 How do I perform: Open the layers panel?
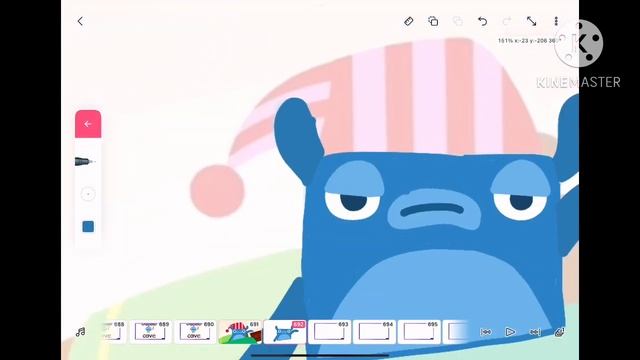560,332
